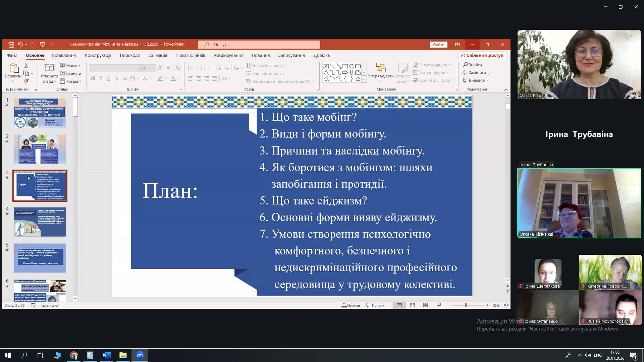Switch to Slide Sorter view

[413, 305]
